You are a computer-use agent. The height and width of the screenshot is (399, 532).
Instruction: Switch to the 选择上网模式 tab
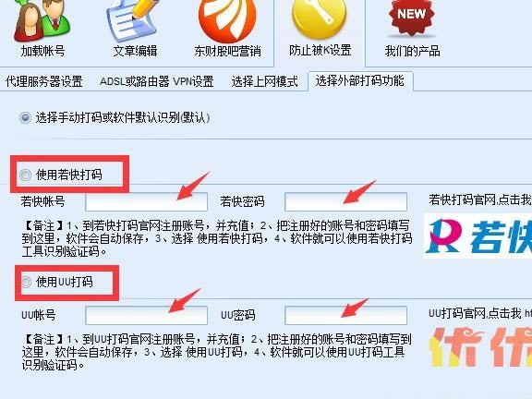265,81
